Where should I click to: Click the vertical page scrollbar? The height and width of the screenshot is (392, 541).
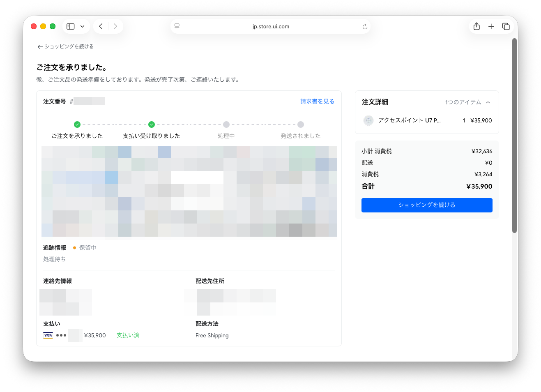514,136
